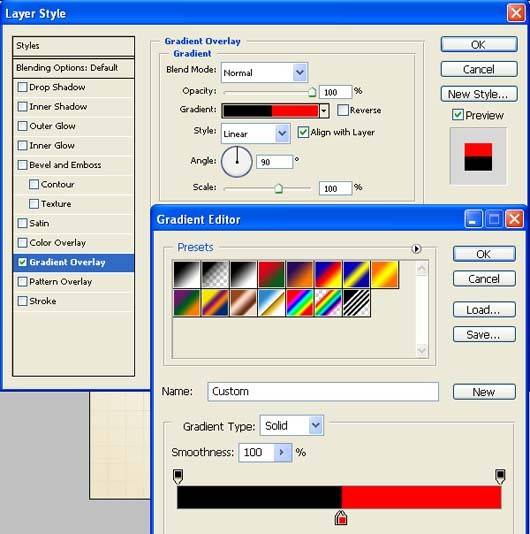Click the New Style... button
The height and width of the screenshot is (534, 530).
(479, 94)
